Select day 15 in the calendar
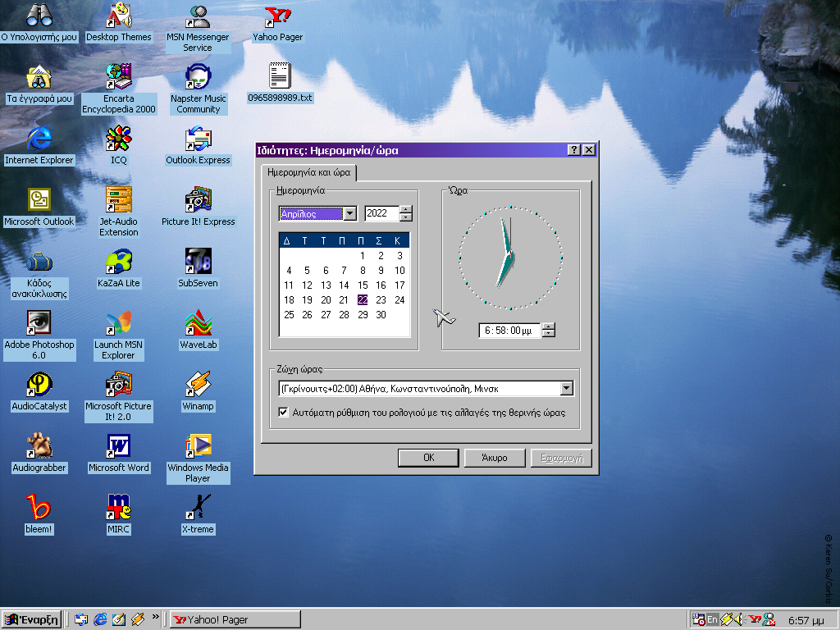 tap(363, 285)
